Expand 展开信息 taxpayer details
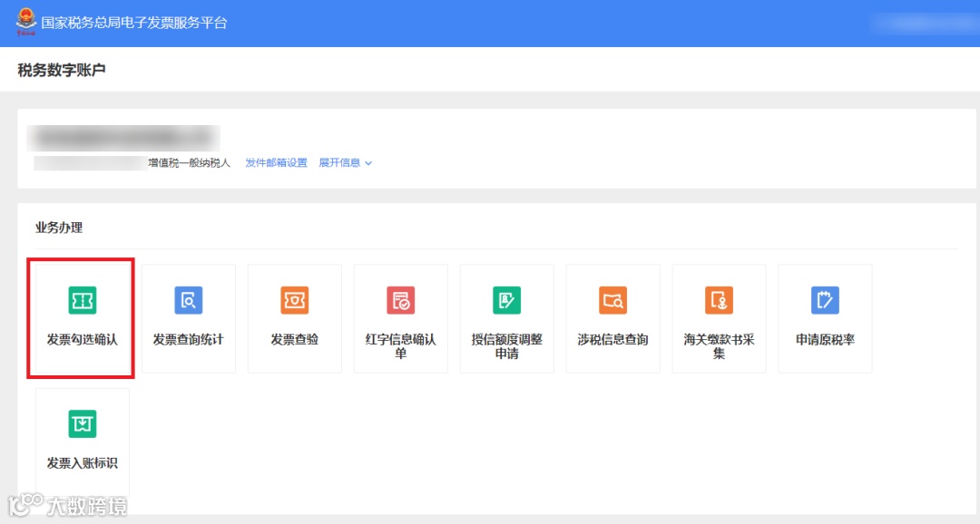Screen dimensions: 980x524 (x=345, y=163)
